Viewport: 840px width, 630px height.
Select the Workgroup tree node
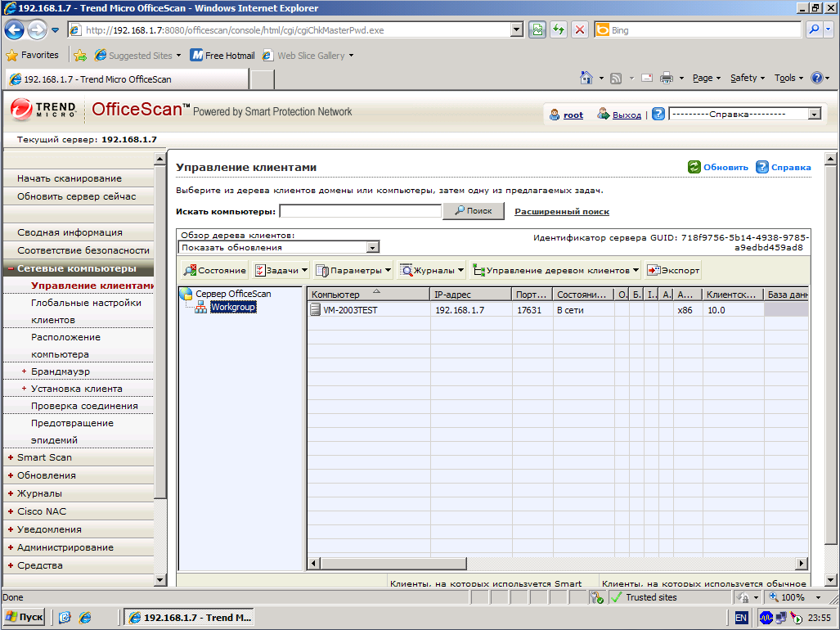coord(233,307)
